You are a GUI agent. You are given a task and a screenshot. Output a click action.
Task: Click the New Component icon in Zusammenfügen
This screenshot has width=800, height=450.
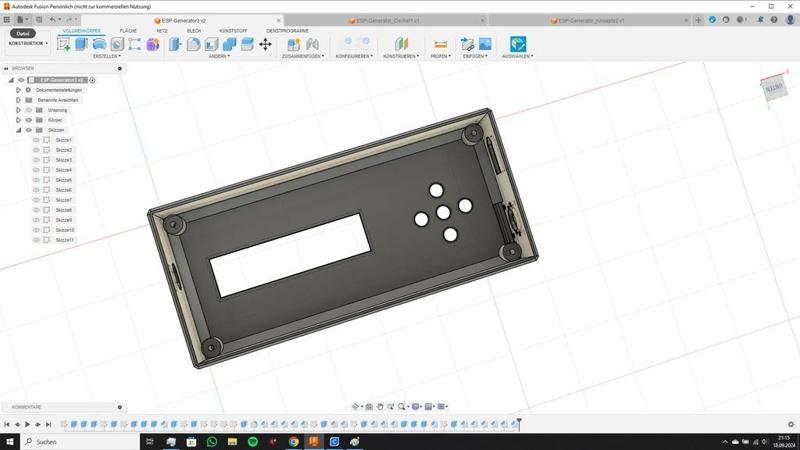tap(294, 44)
